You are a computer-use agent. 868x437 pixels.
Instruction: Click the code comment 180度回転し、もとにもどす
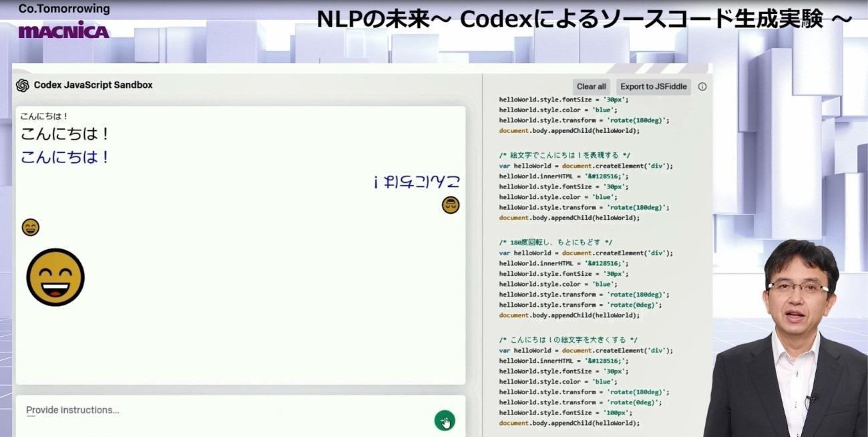pyautogui.click(x=556, y=243)
